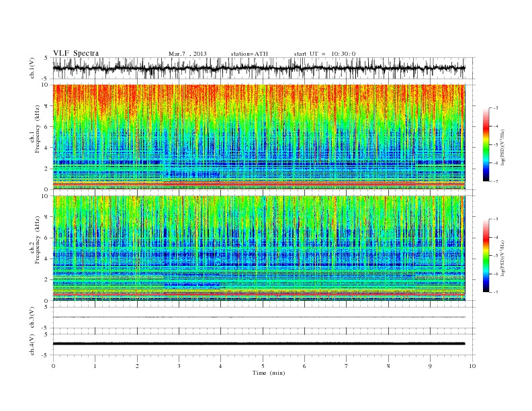Click the "-3" tick on ch.1 colorbar
This screenshot has height=411, width=532.
point(495,108)
